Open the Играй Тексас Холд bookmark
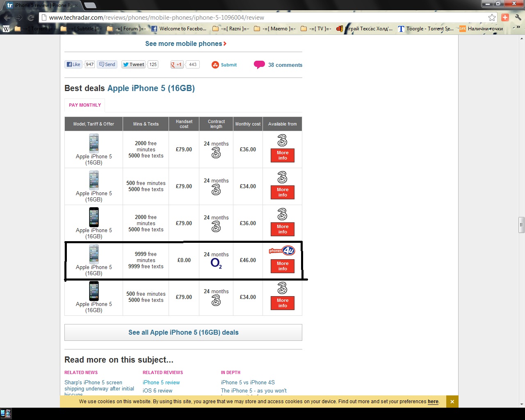Image resolution: width=525 pixels, height=420 pixels. click(x=364, y=29)
